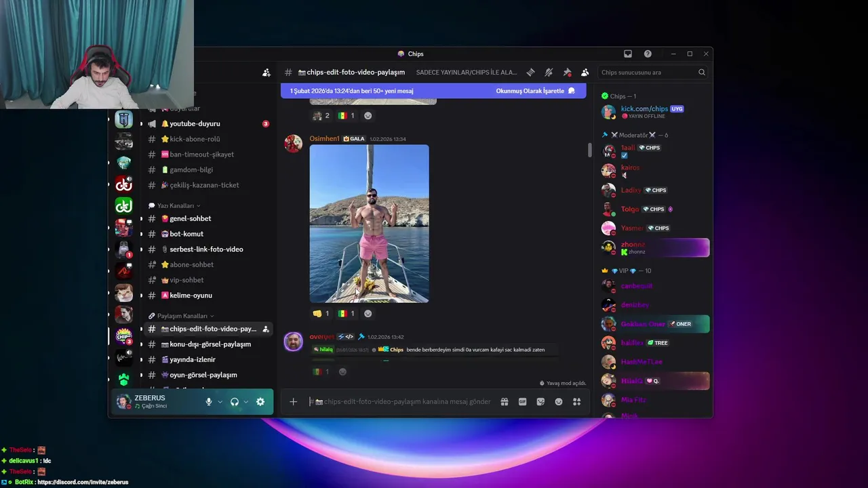
Task: Open microphone input options dropdown arrow
Action: (220, 402)
